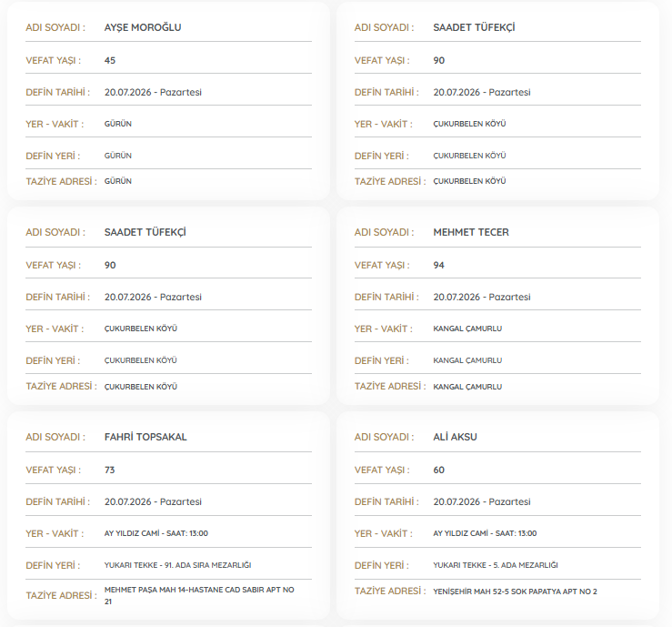This screenshot has width=672, height=627.
Task: Select the name AYŞE MOROĞLU
Action: 143,27
